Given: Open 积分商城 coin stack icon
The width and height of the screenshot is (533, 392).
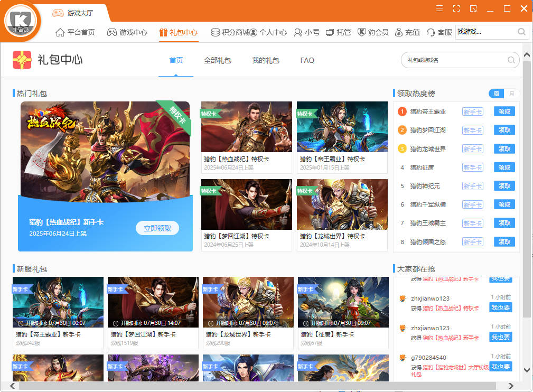Looking at the screenshot, I should click(215, 32).
